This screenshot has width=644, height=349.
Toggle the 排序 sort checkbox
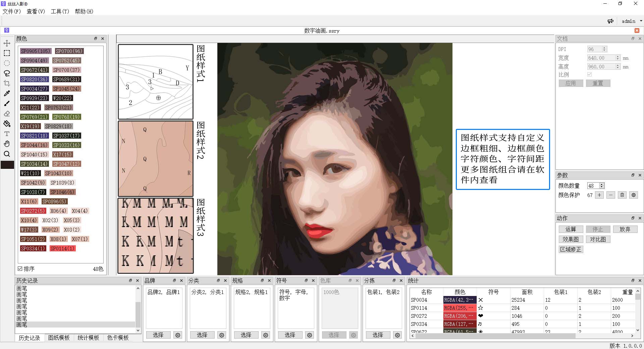20,269
